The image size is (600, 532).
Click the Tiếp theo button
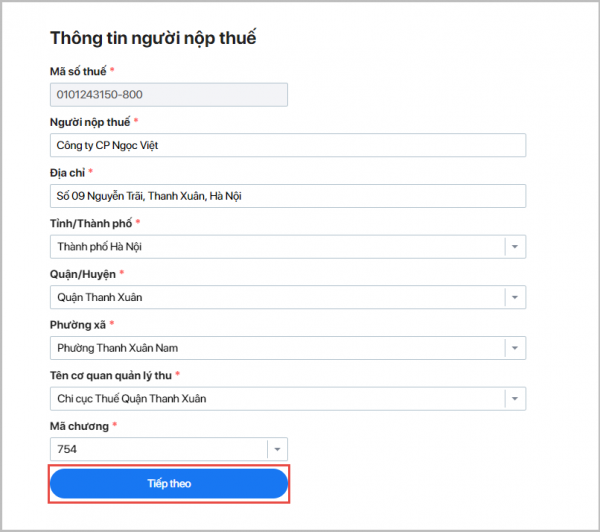click(x=169, y=484)
